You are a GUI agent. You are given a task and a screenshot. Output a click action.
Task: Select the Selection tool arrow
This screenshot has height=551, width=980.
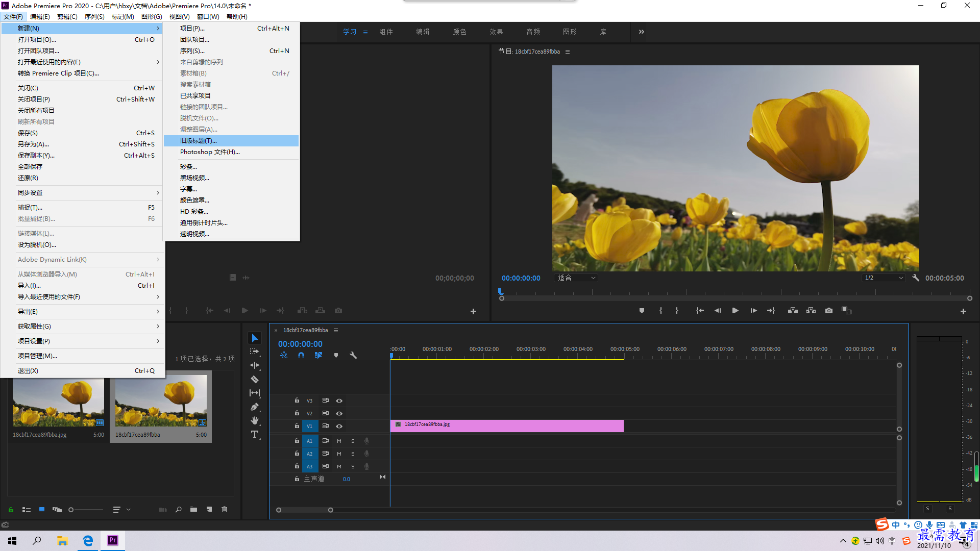[x=255, y=338]
